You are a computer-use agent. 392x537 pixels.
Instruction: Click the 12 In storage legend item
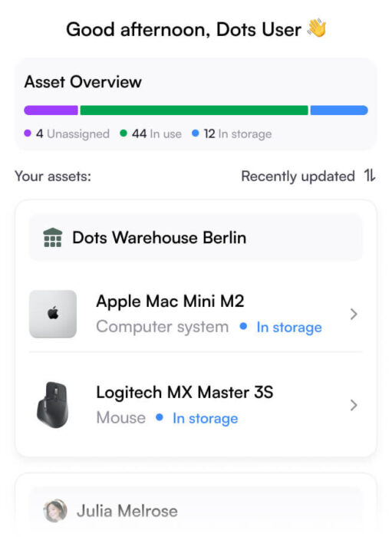[232, 133]
